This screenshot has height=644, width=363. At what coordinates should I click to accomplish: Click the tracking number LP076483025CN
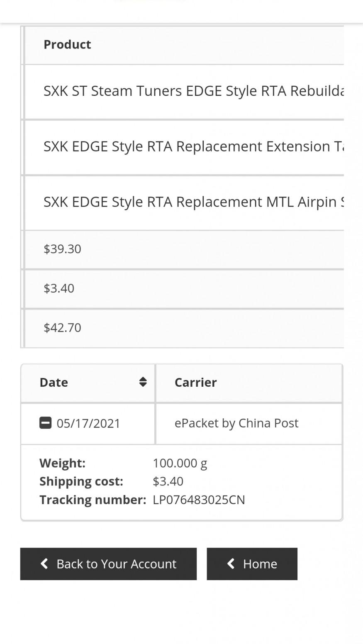click(199, 500)
